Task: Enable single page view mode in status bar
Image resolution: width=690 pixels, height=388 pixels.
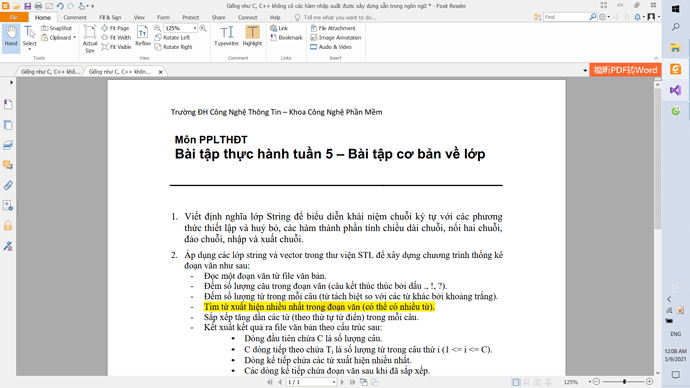Action: pyautogui.click(x=516, y=382)
